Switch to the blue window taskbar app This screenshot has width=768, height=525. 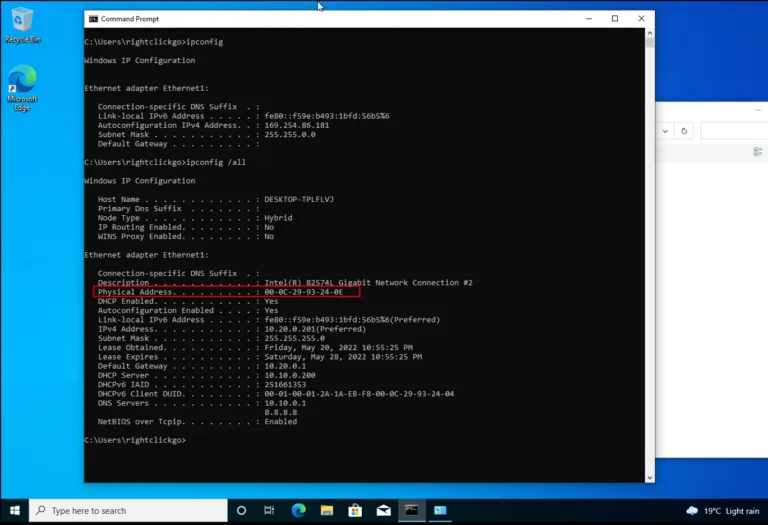(440, 511)
